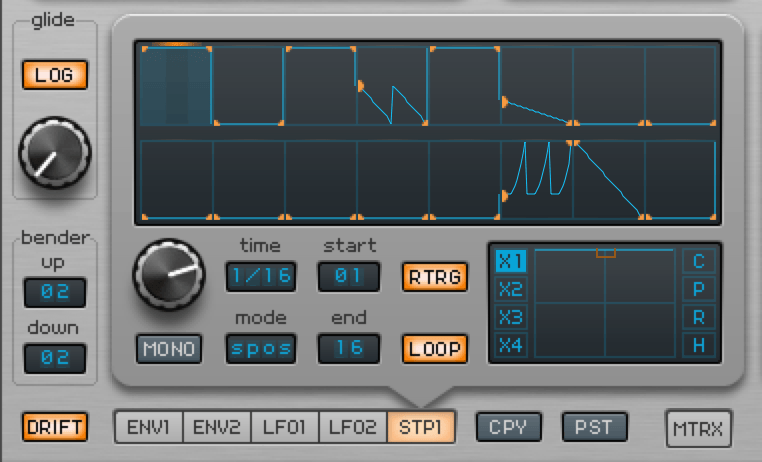The image size is (762, 462).
Task: Open the MTRX matrix view
Action: [699, 428]
